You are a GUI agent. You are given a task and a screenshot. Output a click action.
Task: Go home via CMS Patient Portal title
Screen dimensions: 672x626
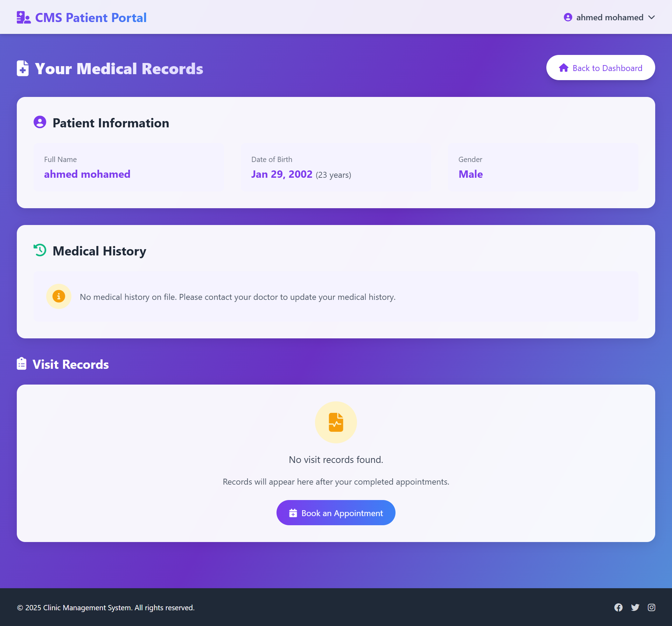pyautogui.click(x=91, y=17)
